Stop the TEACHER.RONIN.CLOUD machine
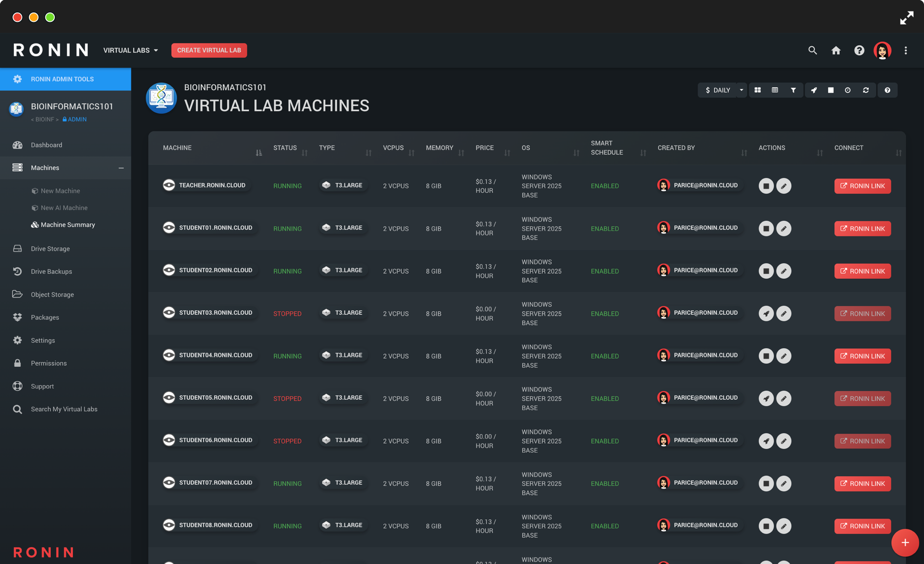 click(766, 186)
